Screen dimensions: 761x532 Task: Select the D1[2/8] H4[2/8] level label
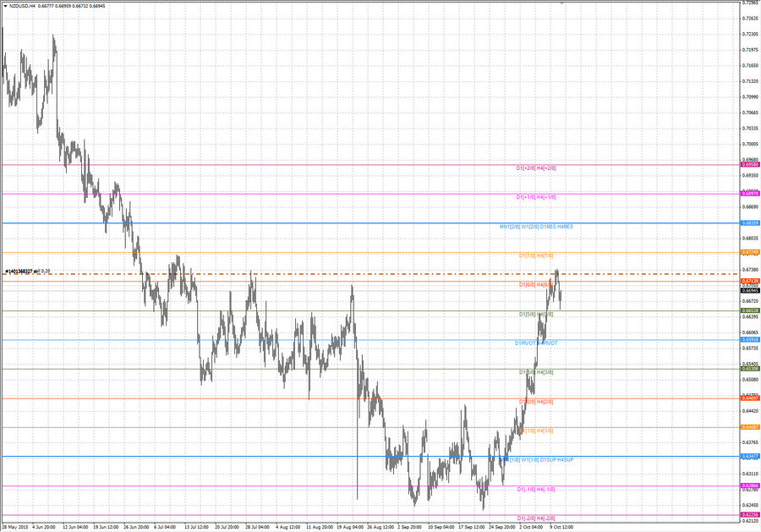coord(536,402)
